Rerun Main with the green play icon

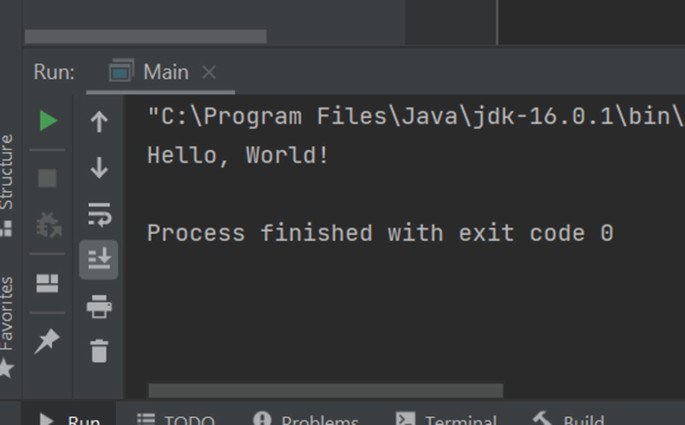point(48,121)
